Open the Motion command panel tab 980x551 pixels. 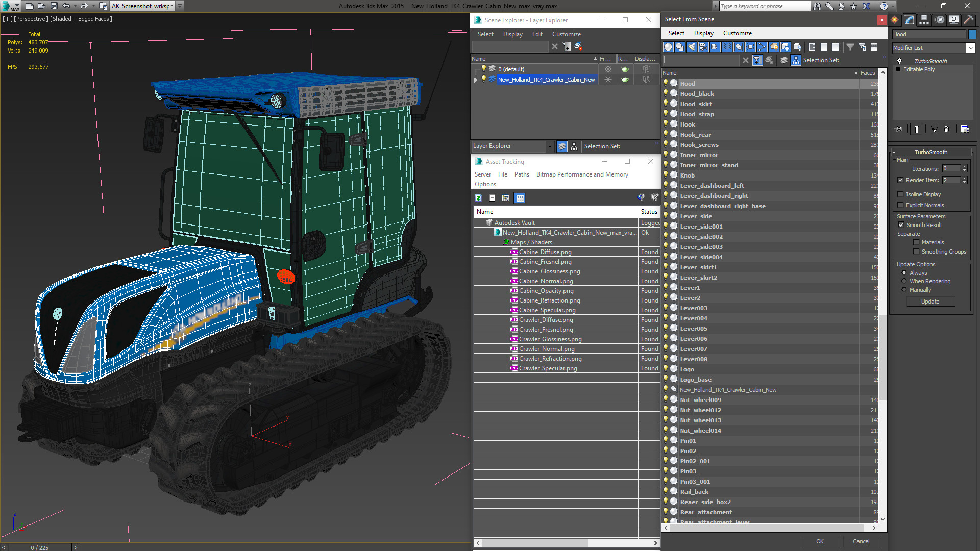pos(939,20)
